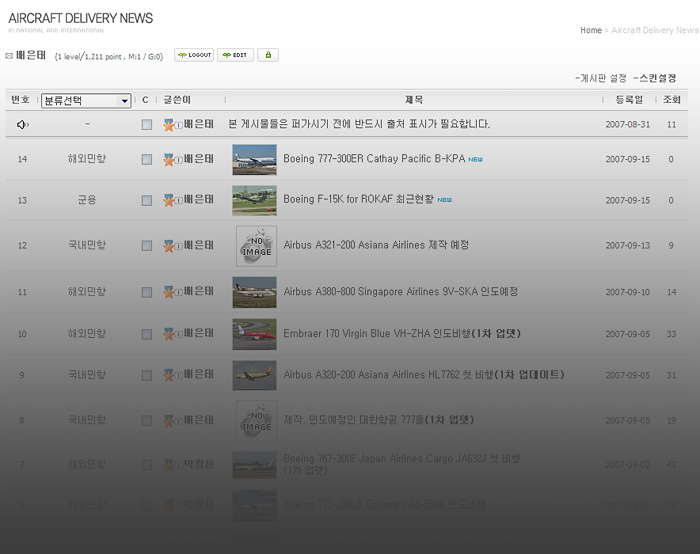Click the envelope icon beside 베은테
Screen dimensions: 700x554
click(9, 56)
